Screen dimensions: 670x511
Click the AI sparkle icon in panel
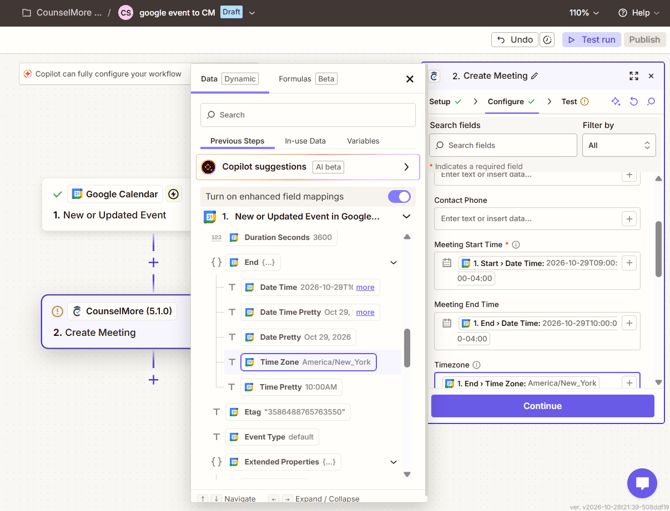point(616,101)
